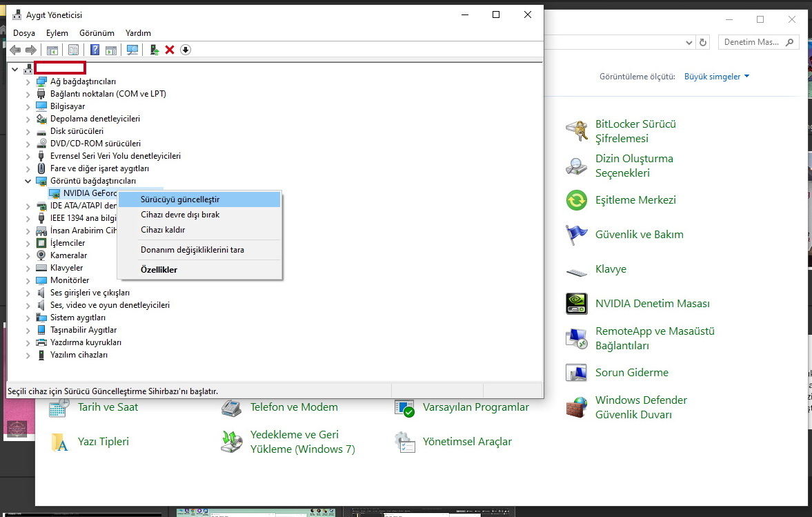Screen dimensions: 812x517
Task: Open BitLocker Sürücü Şifrelemesi icon
Action: pos(576,131)
